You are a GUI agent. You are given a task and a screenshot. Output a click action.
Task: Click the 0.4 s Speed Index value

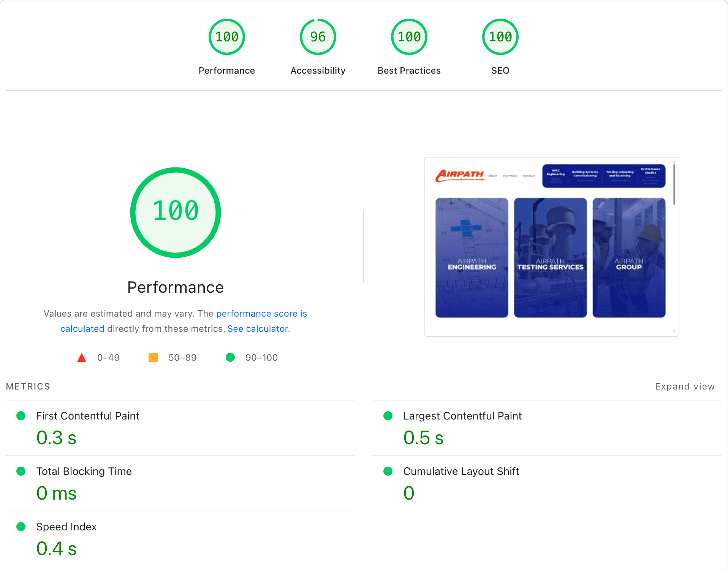(x=57, y=549)
